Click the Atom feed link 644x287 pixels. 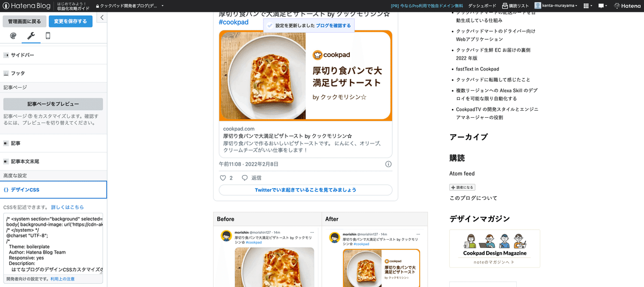pyautogui.click(x=462, y=174)
